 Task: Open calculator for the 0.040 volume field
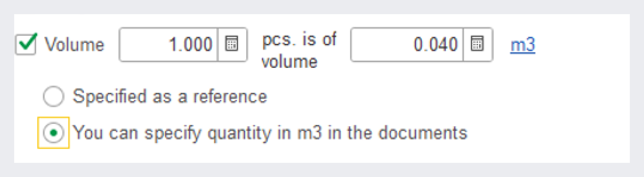tap(477, 45)
